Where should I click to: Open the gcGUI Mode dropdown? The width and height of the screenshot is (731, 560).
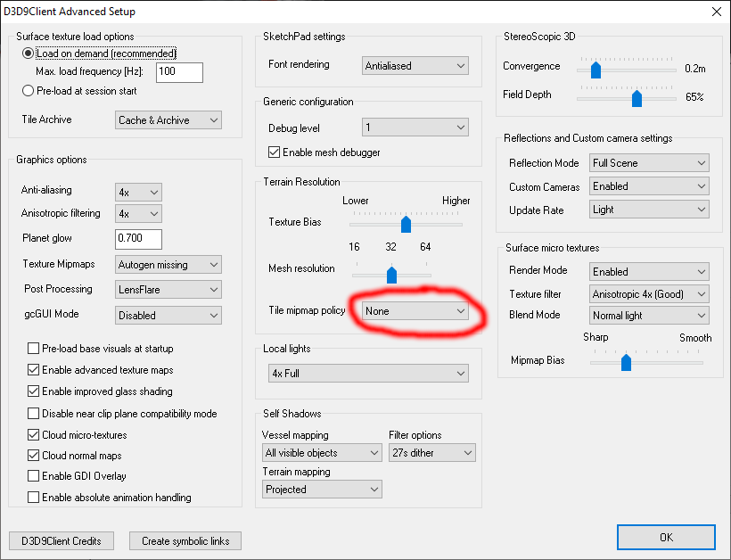click(168, 315)
